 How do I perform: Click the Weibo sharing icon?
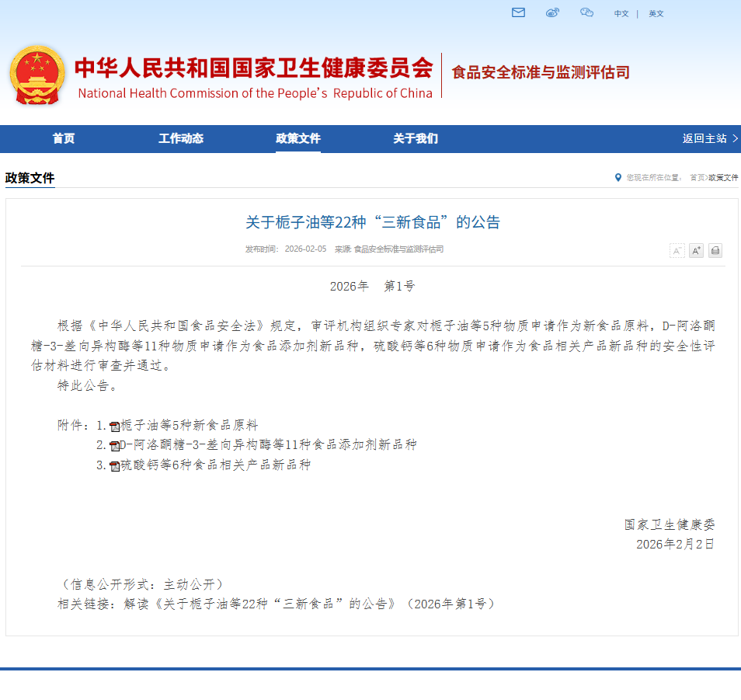pyautogui.click(x=552, y=13)
